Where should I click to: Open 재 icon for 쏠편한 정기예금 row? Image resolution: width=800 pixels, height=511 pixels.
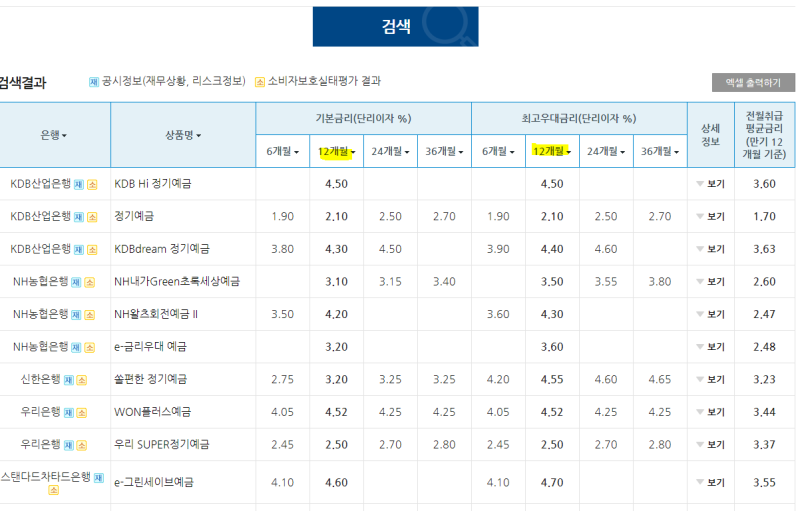click(68, 380)
